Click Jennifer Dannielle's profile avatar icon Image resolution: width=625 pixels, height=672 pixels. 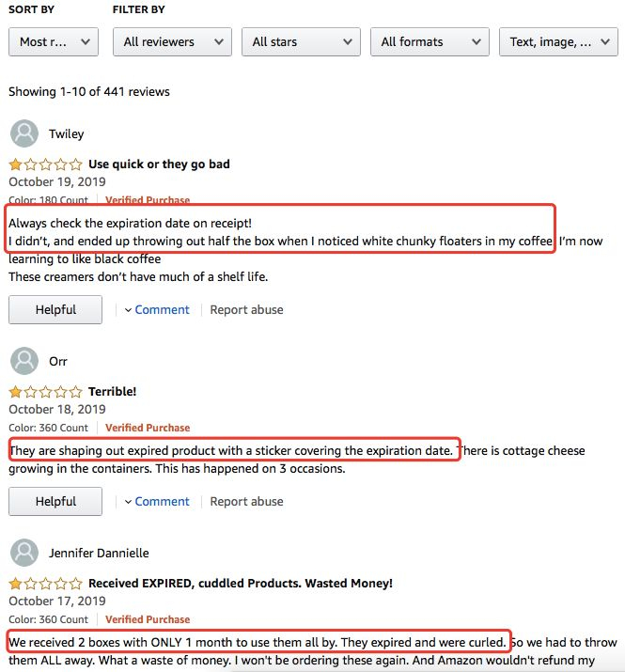[24, 553]
